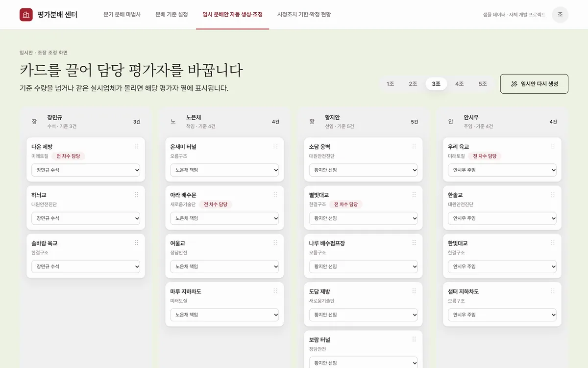Viewport: 588px width, 368px height.
Task: Click the 장 initial badge of 장민규
Action: coord(34,121)
